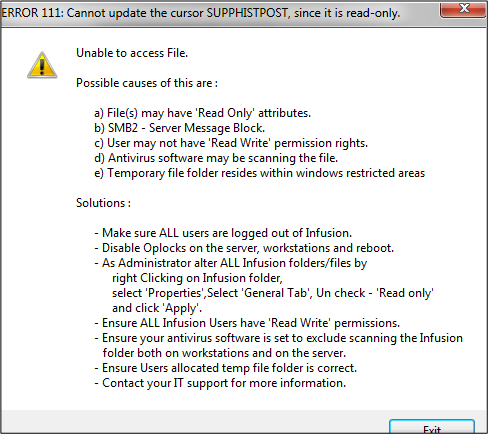Viewport: 488px width, 434px height.
Task: Select cause c) 'Read Write' permission rights line
Action: (231, 143)
